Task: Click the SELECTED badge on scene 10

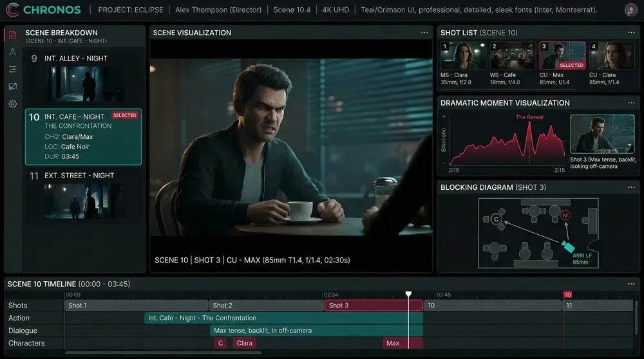Action: pos(125,115)
